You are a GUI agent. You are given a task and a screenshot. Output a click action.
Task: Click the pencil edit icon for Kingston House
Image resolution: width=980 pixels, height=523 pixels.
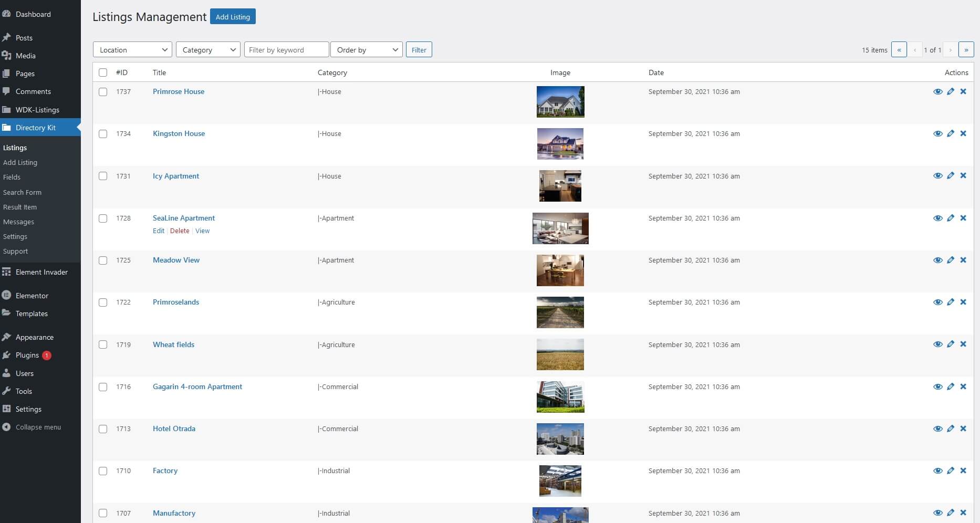(x=951, y=134)
